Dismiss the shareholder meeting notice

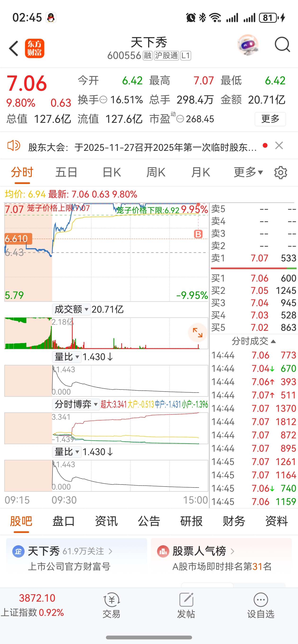pyautogui.click(x=279, y=146)
